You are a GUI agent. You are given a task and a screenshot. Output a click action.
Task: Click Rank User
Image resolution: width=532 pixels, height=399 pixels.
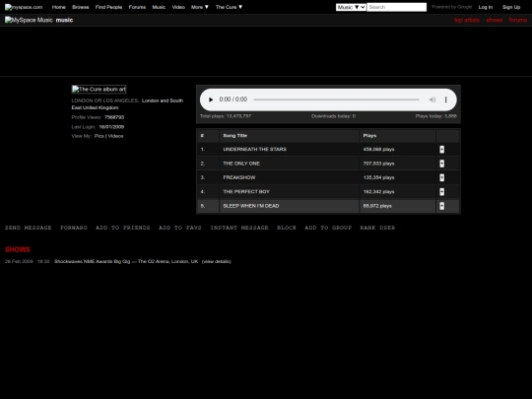click(x=377, y=228)
